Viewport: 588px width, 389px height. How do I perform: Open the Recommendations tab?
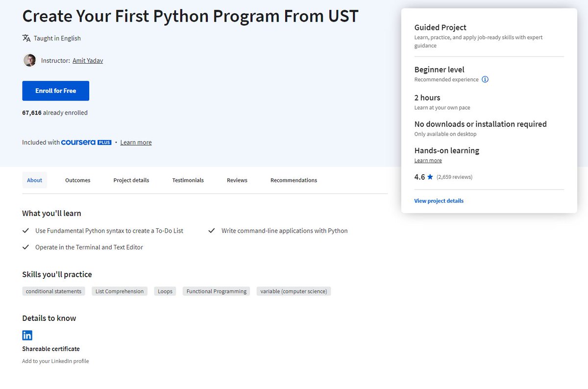click(x=294, y=180)
